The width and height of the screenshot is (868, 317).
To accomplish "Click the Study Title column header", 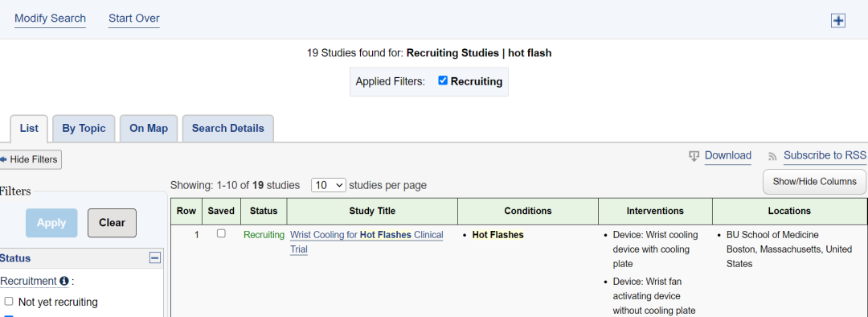I will (x=372, y=211).
